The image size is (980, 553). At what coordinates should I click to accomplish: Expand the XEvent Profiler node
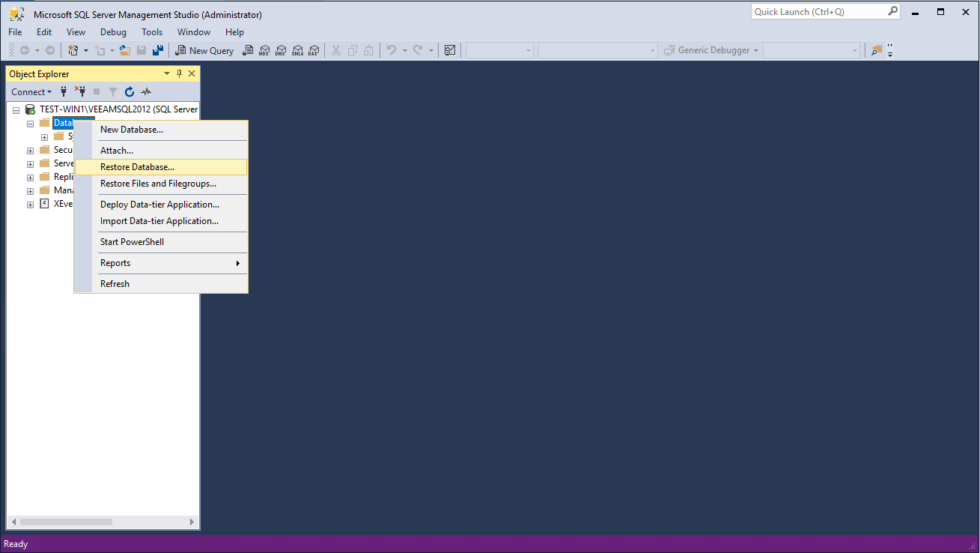[31, 205]
